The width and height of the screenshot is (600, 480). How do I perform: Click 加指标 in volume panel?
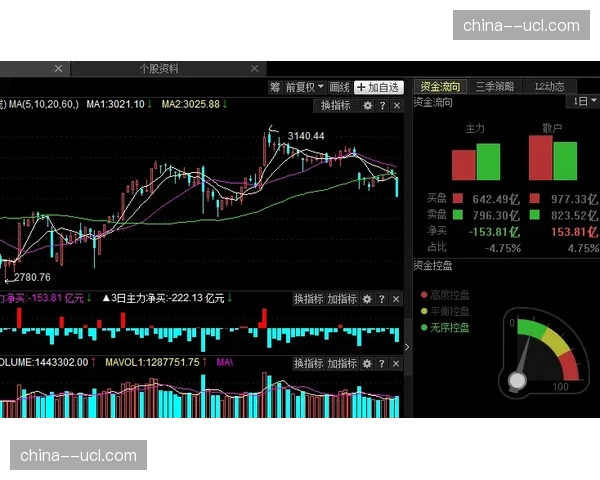342,363
